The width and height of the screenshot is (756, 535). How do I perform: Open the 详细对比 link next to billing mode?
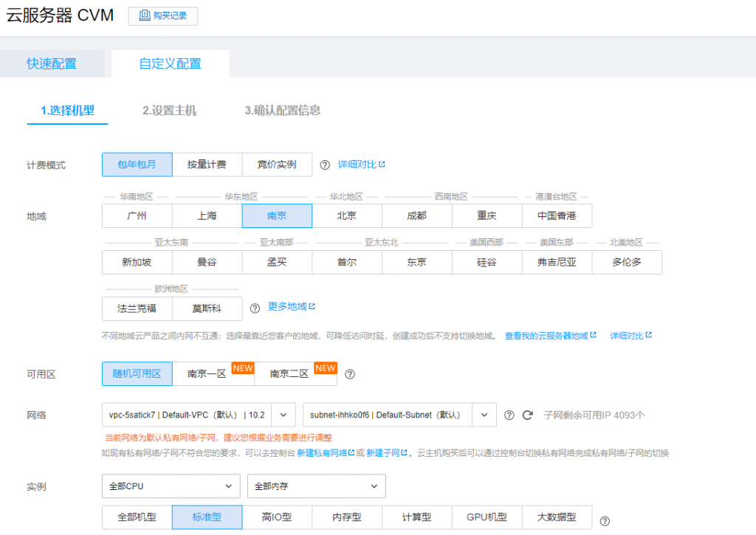tap(361, 165)
